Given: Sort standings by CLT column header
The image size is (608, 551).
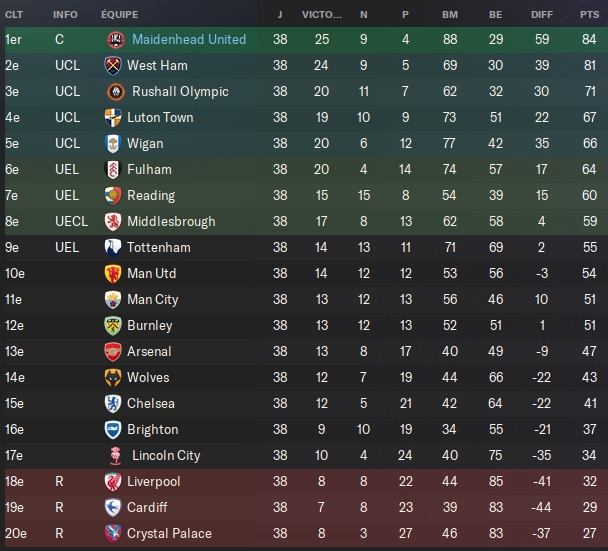Looking at the screenshot, I should tap(14, 15).
